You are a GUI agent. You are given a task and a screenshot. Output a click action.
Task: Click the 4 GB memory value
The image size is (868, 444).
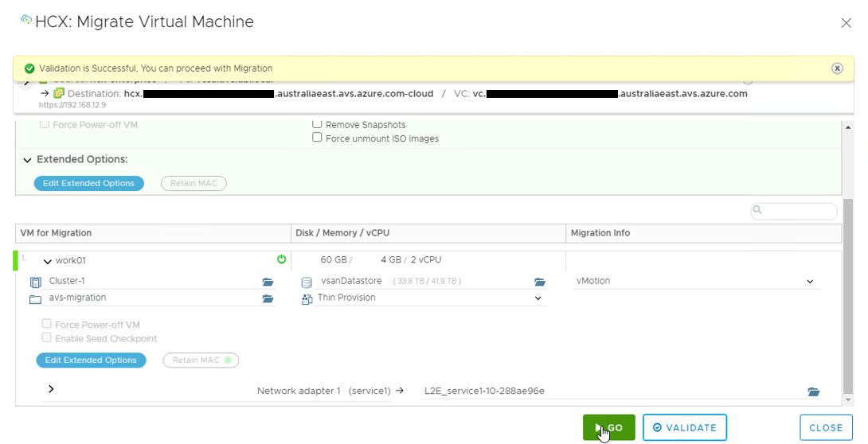point(391,259)
